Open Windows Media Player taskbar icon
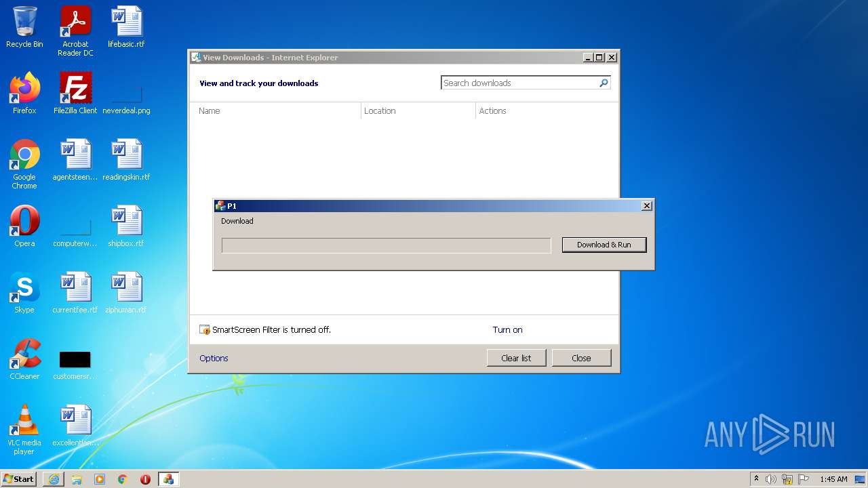Viewport: 868px width, 488px height. pos(100,479)
